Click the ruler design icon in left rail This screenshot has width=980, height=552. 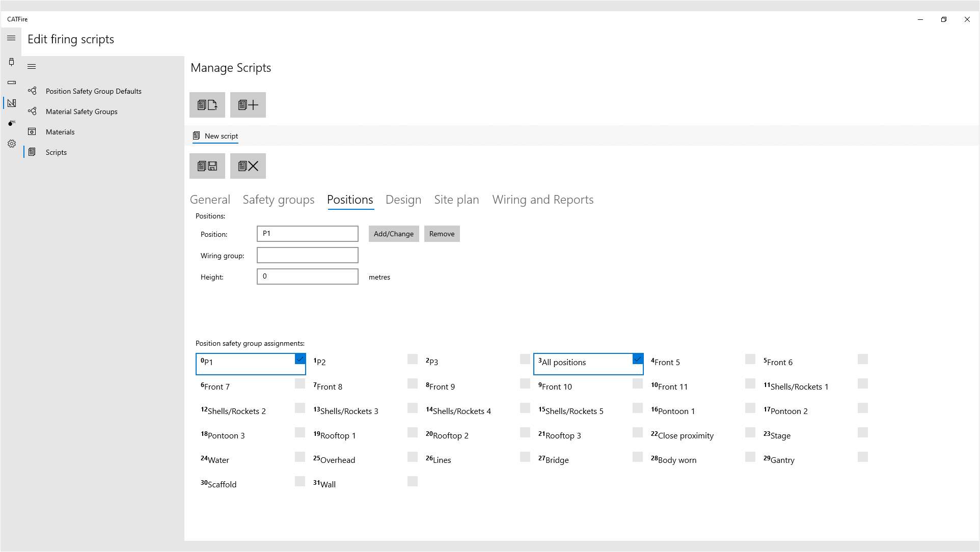11,103
